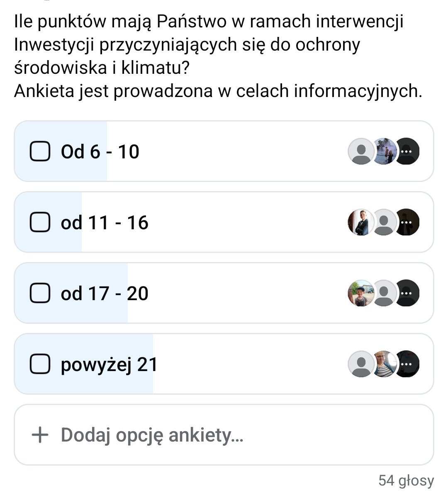Tick the 'od 11 - 16' checkbox

(40, 223)
